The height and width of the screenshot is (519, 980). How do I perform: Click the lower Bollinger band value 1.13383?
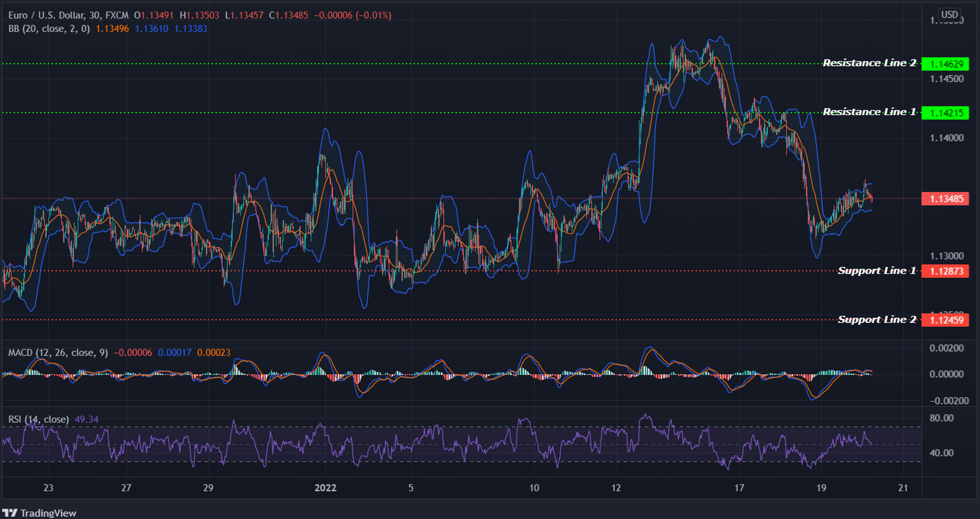(190, 29)
